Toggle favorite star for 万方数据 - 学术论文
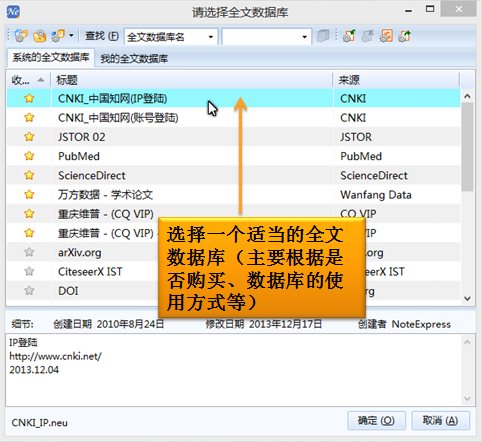 29,194
